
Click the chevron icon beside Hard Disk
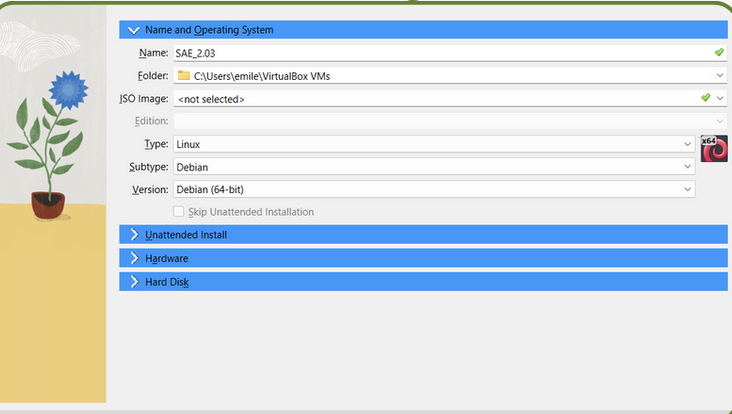click(134, 282)
